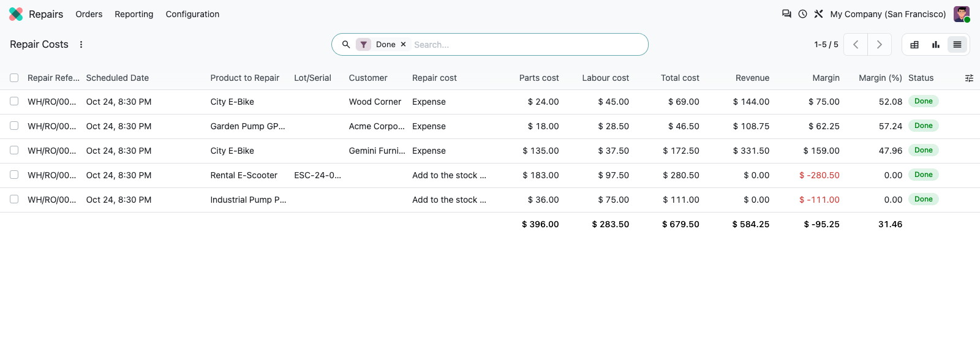Sort by Scheduled Date column

[118, 78]
